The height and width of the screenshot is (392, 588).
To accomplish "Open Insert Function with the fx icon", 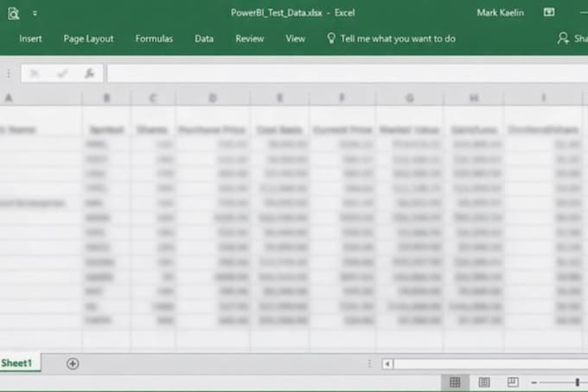I will click(x=89, y=74).
